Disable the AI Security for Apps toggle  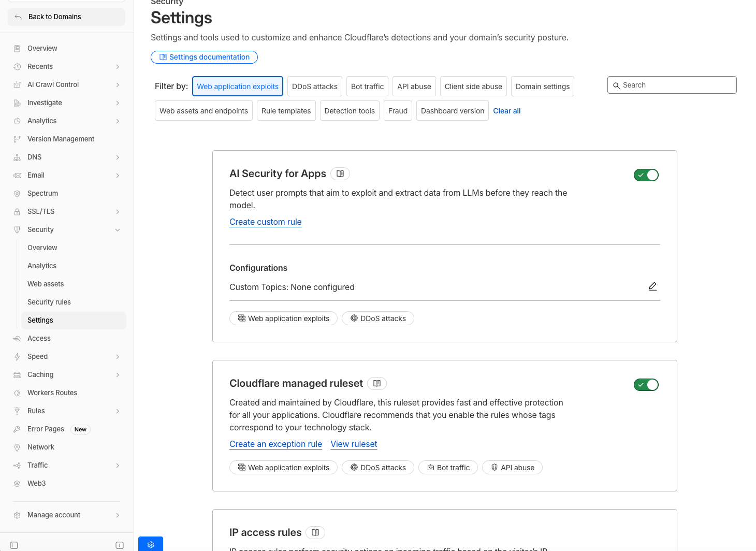[x=646, y=175]
